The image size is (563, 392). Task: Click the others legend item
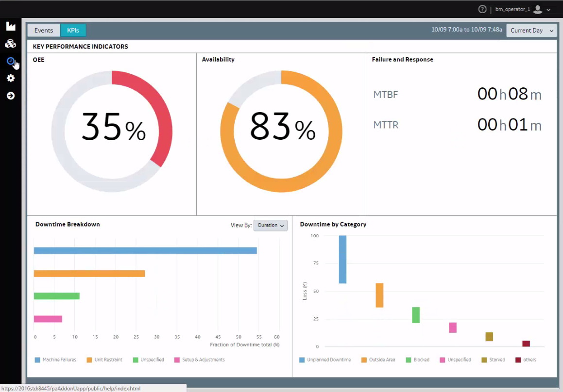[x=526, y=359]
